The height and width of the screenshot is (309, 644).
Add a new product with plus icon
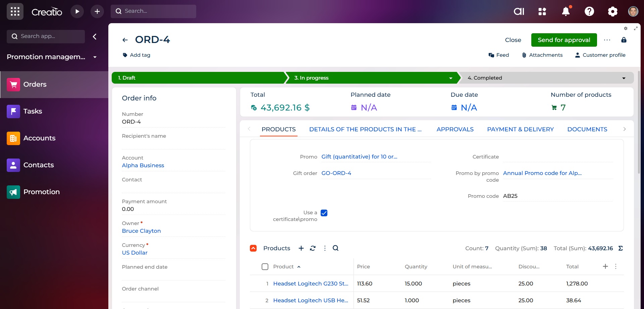(x=301, y=248)
